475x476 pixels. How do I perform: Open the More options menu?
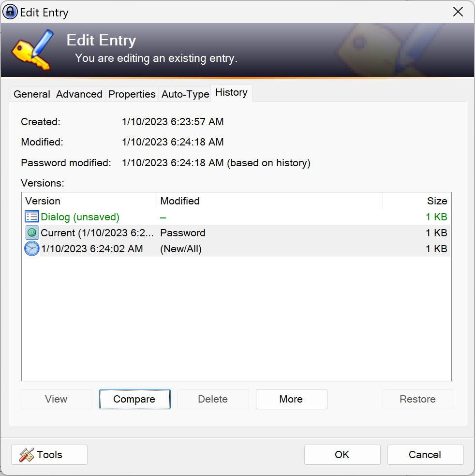pyautogui.click(x=291, y=399)
